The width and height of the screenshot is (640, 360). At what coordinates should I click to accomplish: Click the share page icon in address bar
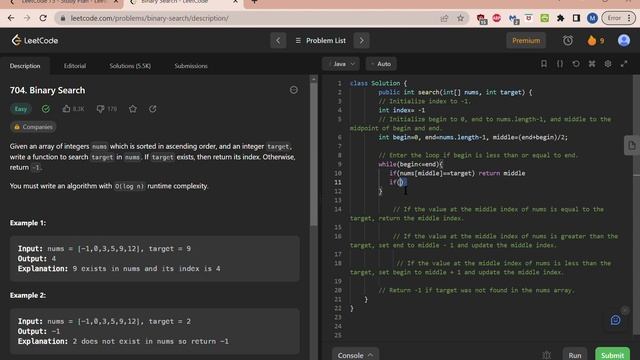tap(444, 18)
